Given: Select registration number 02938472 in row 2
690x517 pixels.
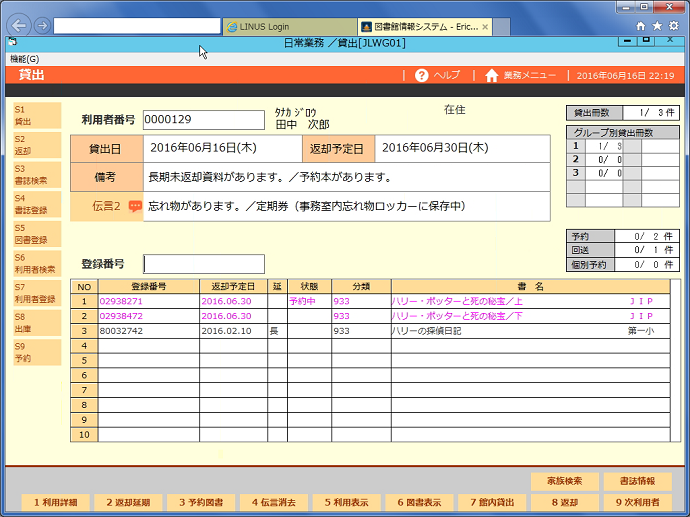Looking at the screenshot, I should tap(121, 316).
